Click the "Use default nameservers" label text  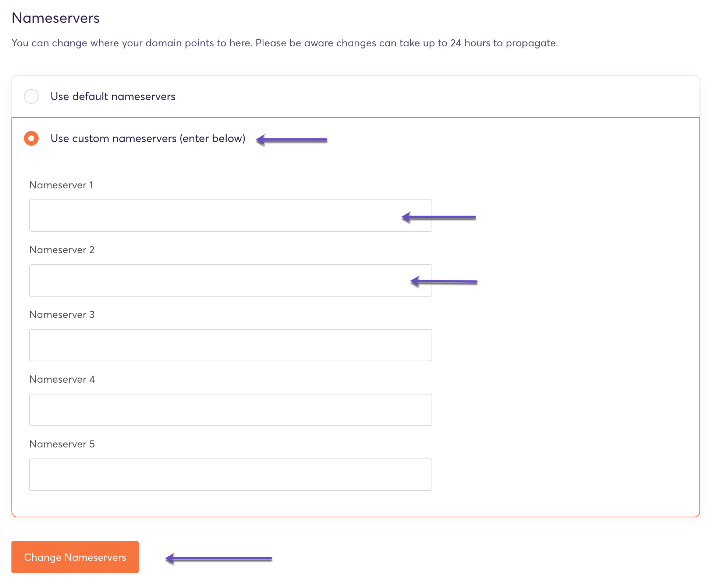[x=113, y=96]
